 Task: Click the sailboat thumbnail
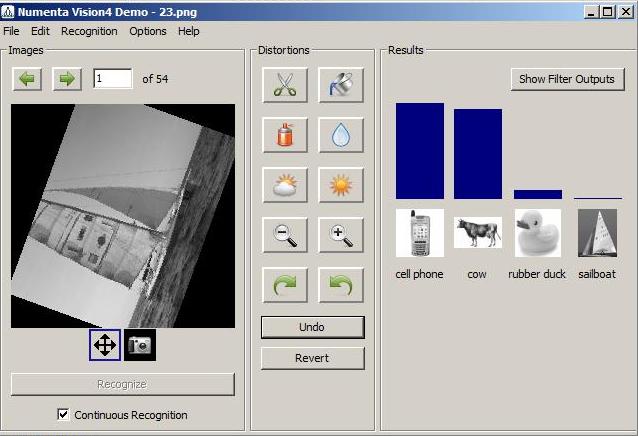[597, 233]
